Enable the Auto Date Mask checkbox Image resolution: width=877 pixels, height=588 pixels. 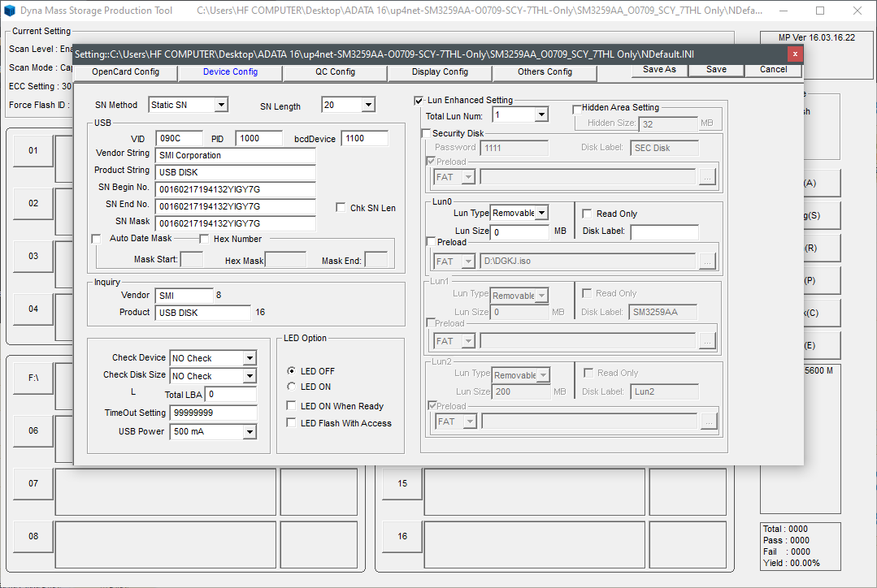pyautogui.click(x=96, y=240)
